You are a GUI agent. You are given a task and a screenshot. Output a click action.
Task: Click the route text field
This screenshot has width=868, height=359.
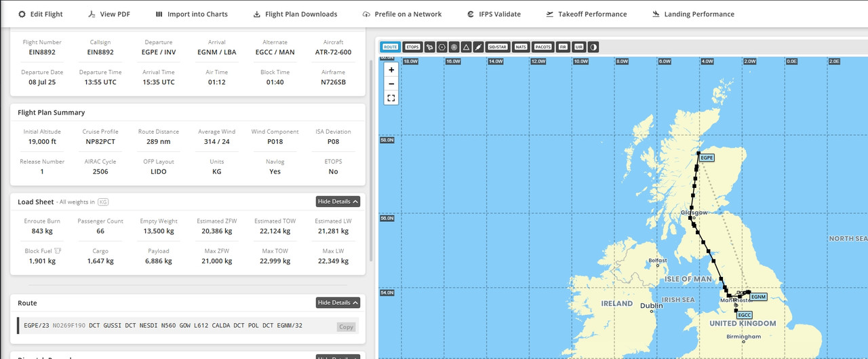[x=188, y=326]
